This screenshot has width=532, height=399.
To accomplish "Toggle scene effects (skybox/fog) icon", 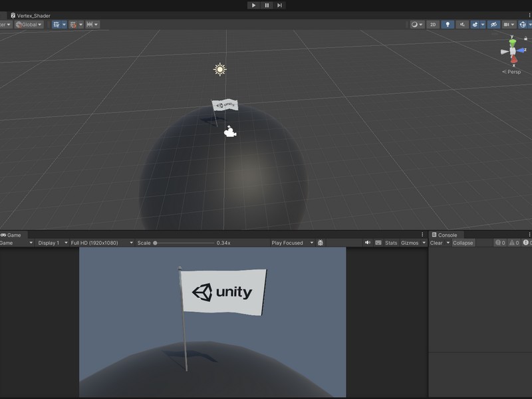I will tap(475, 25).
